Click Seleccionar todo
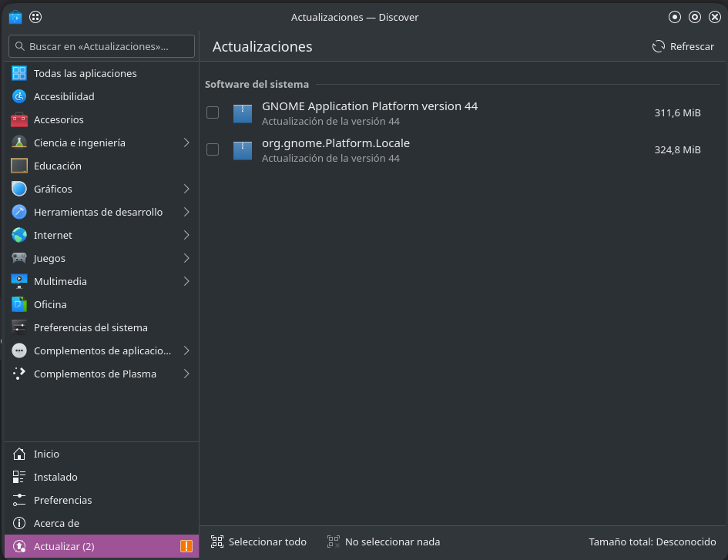This screenshot has width=728, height=560. pyautogui.click(x=259, y=542)
